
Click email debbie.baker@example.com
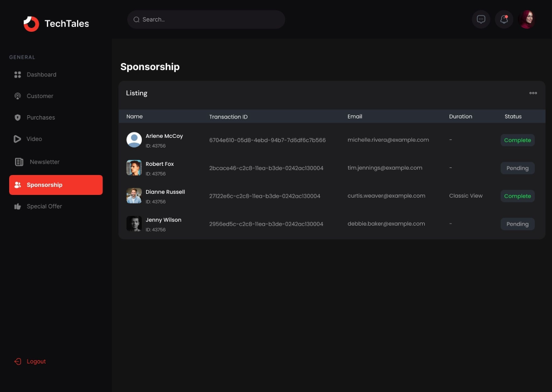coord(386,223)
